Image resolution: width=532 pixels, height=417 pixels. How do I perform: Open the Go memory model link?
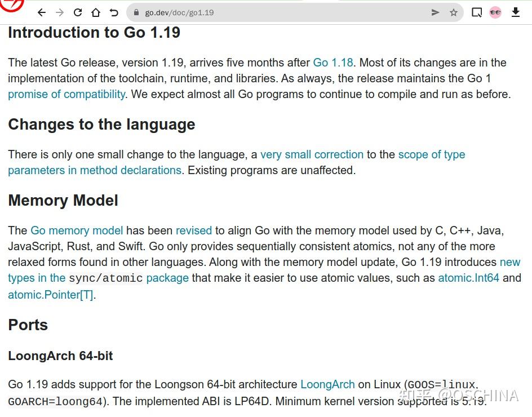tap(77, 230)
